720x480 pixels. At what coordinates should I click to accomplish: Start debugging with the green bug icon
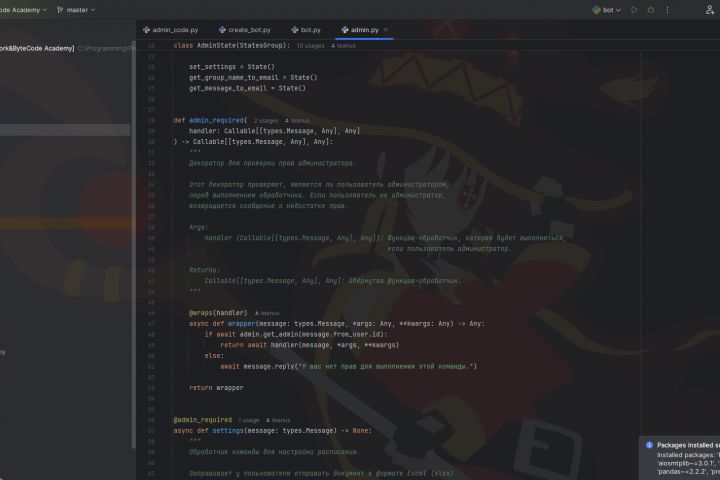[651, 10]
